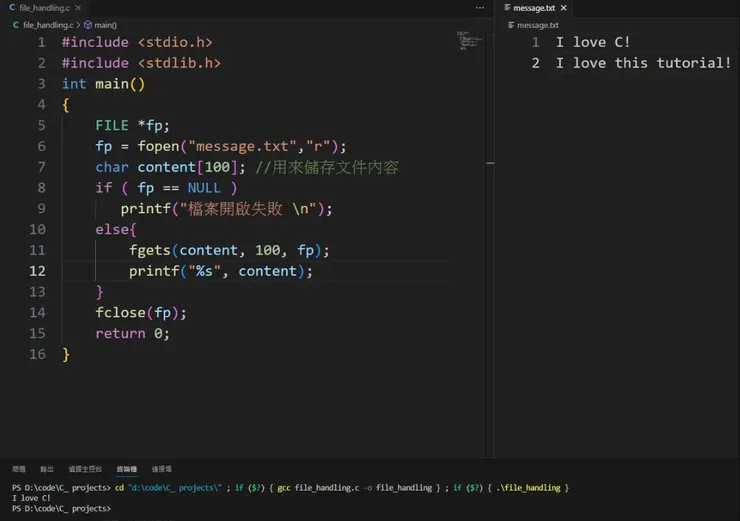Click the minimap preview in code editor
This screenshot has width=740, height=521.
coord(469,41)
